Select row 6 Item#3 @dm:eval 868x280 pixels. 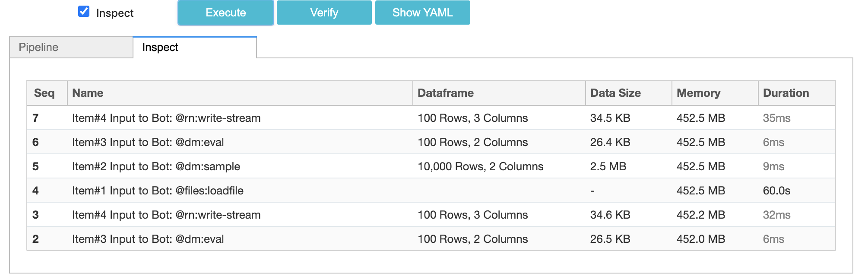148,142
